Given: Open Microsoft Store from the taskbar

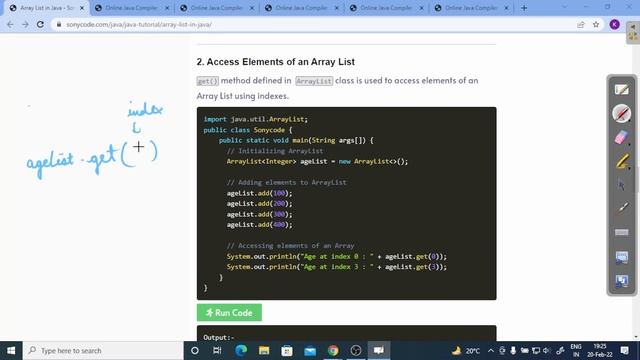Looking at the screenshot, I should (287, 351).
